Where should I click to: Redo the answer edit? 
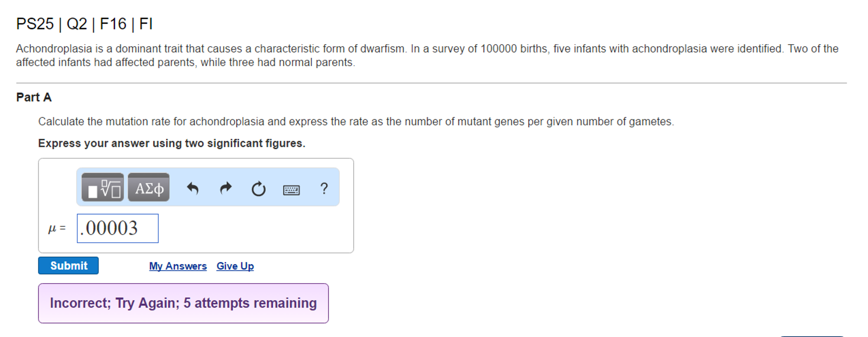[x=226, y=188]
